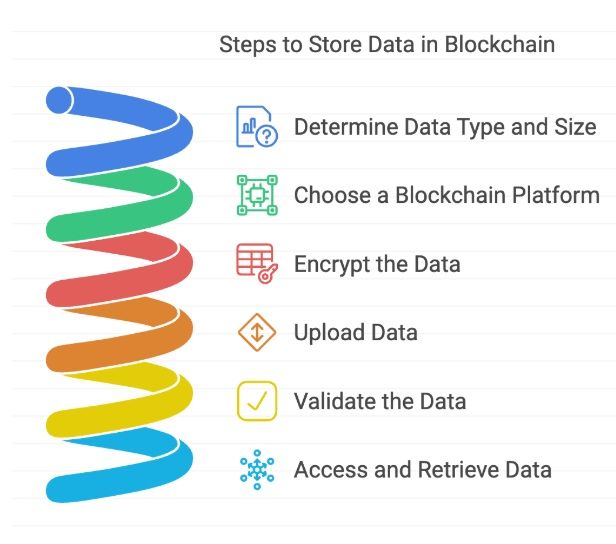Select the green coil of the spiral
Image resolution: width=616 pixels, height=544 pixels.
[x=119, y=204]
